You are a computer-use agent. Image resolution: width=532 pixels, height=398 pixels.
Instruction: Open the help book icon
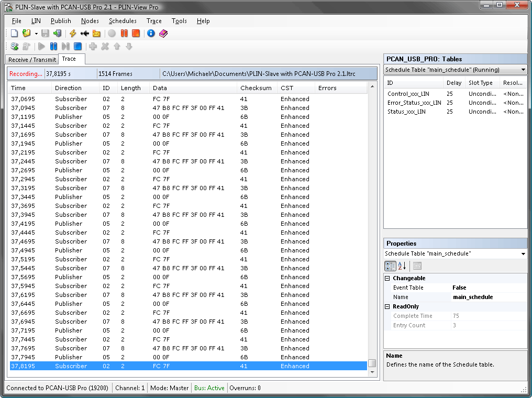click(x=163, y=34)
